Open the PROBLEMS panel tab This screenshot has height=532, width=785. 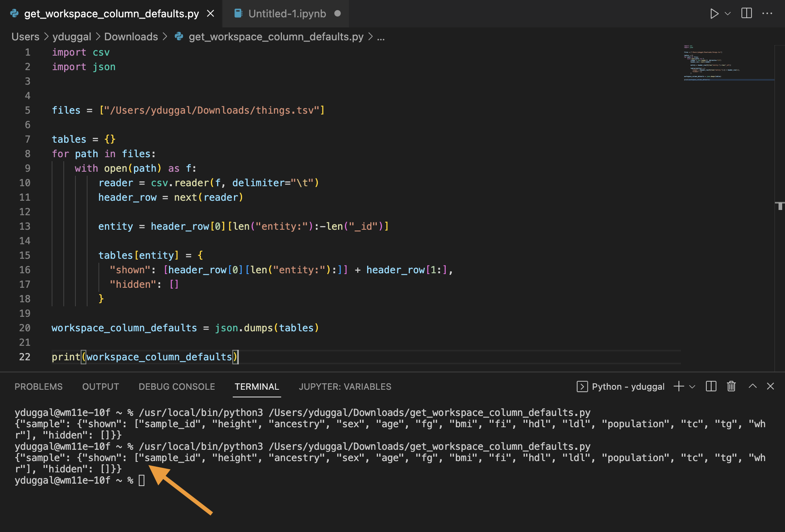point(39,387)
